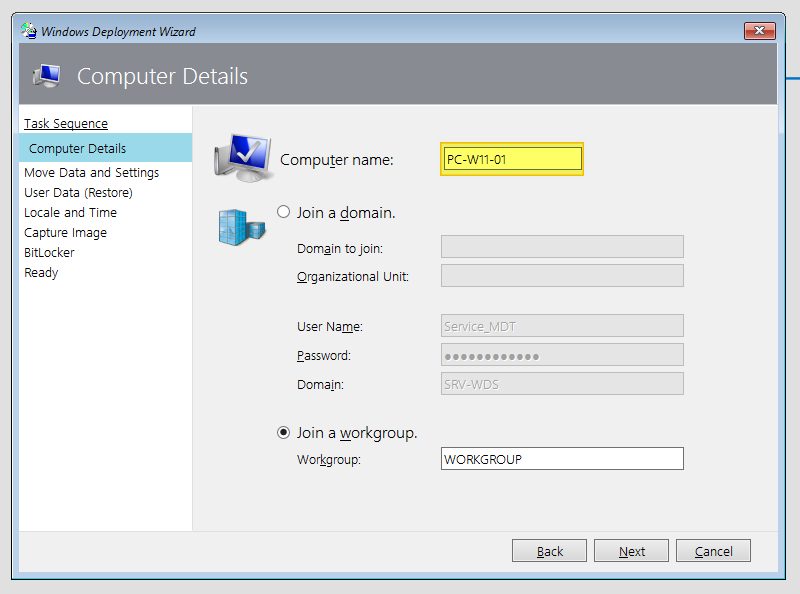
Task: Click inside the Computer name field
Action: click(511, 158)
